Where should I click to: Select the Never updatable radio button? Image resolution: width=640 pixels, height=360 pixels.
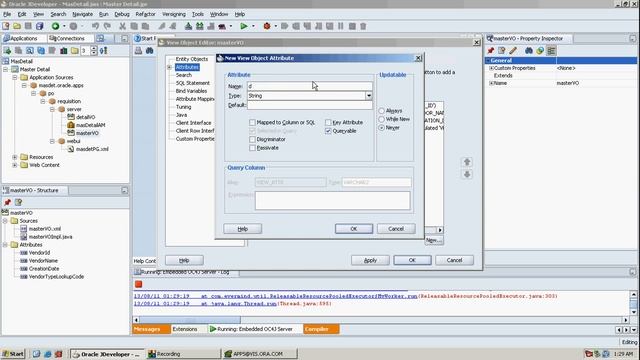[382, 128]
